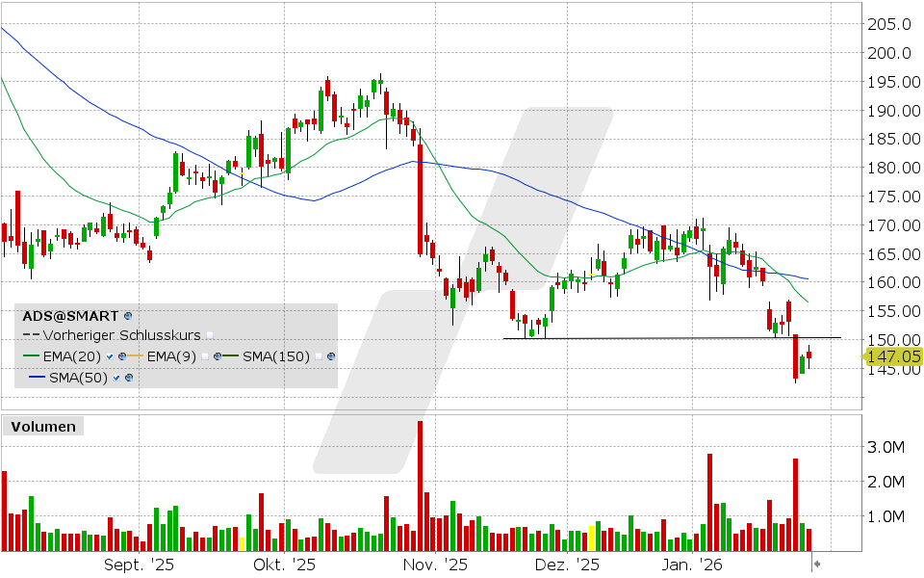
Task: Open settings for the EMA(9) indicator
Action: point(218,356)
